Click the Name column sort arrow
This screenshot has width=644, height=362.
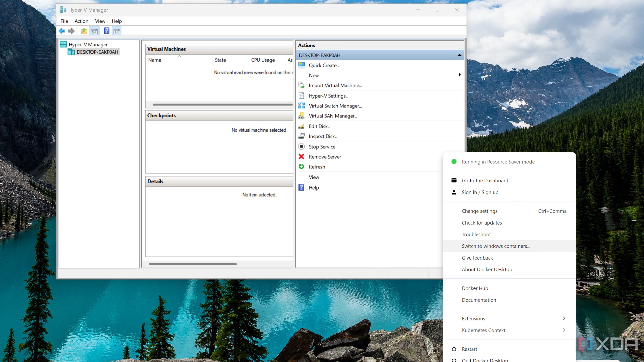click(179, 56)
